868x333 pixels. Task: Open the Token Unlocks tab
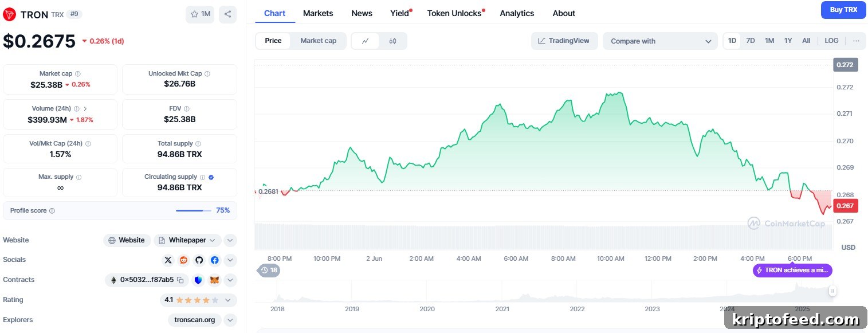pyautogui.click(x=455, y=13)
